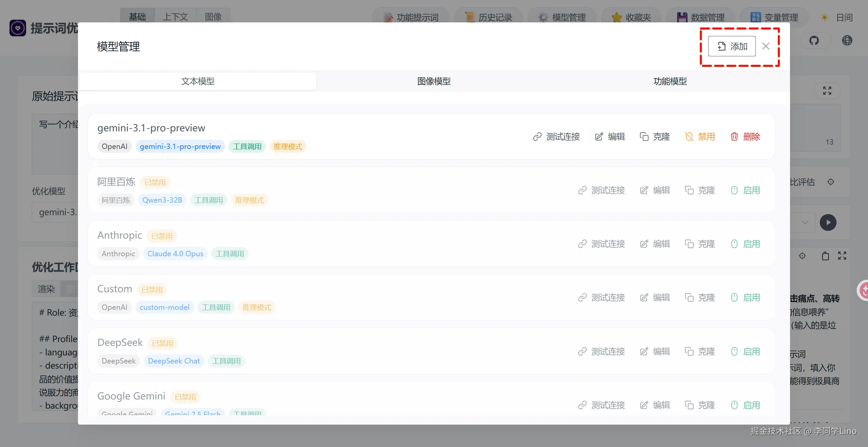Expand the dropdown next to play button
Image resolution: width=868 pixels, height=447 pixels.
[x=805, y=223]
